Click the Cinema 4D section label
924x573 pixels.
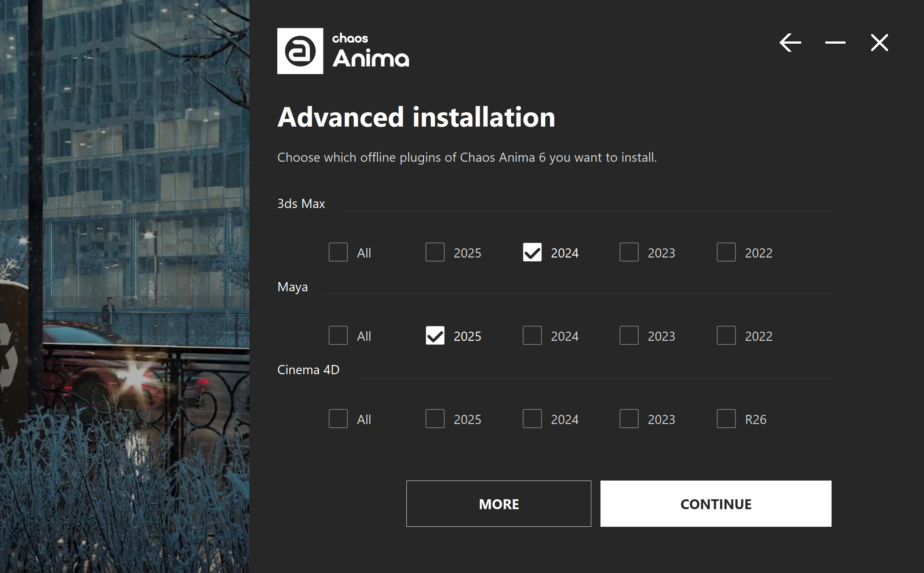308,370
